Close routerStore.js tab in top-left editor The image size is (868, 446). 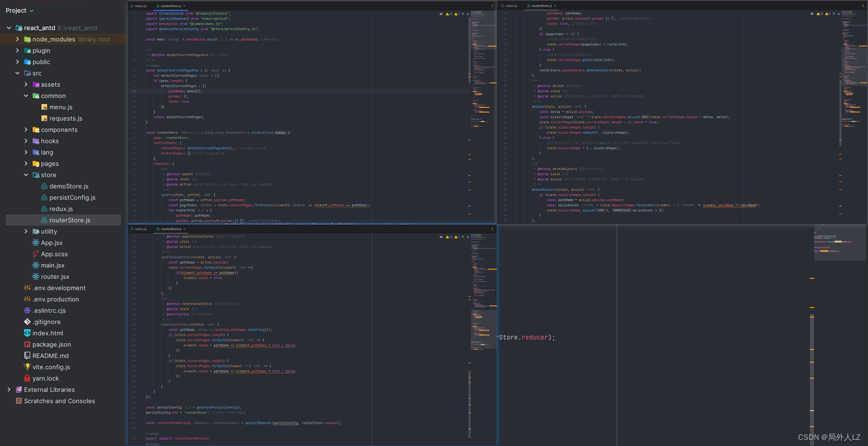coord(184,6)
